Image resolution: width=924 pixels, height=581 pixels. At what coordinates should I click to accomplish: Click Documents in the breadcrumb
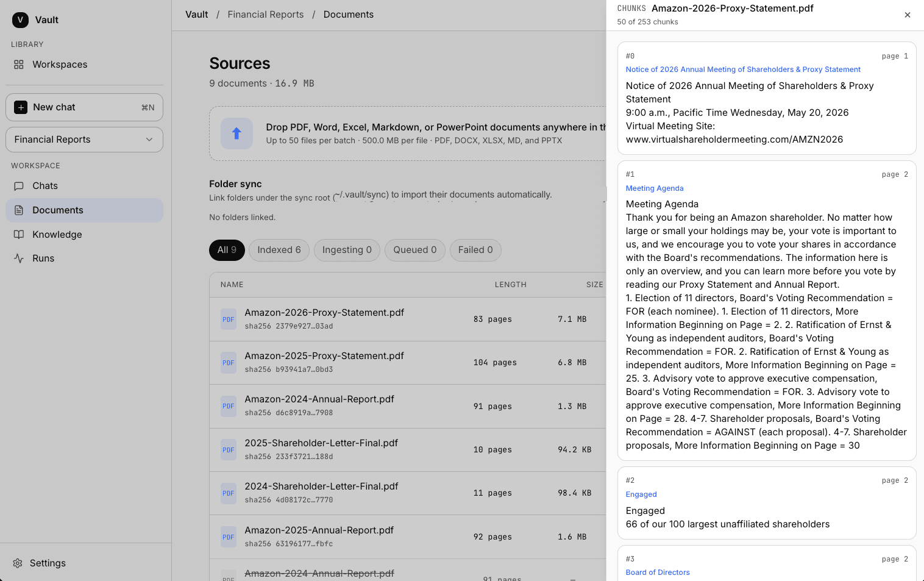tap(349, 15)
